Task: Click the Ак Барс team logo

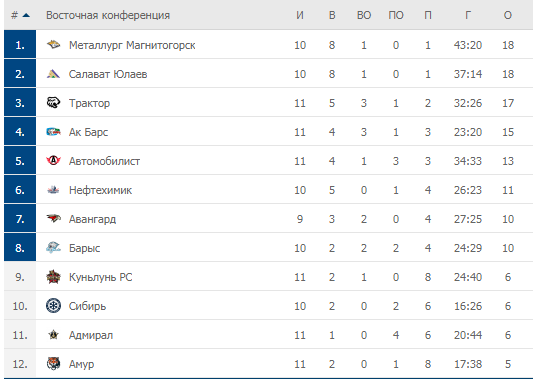Action: tap(53, 132)
